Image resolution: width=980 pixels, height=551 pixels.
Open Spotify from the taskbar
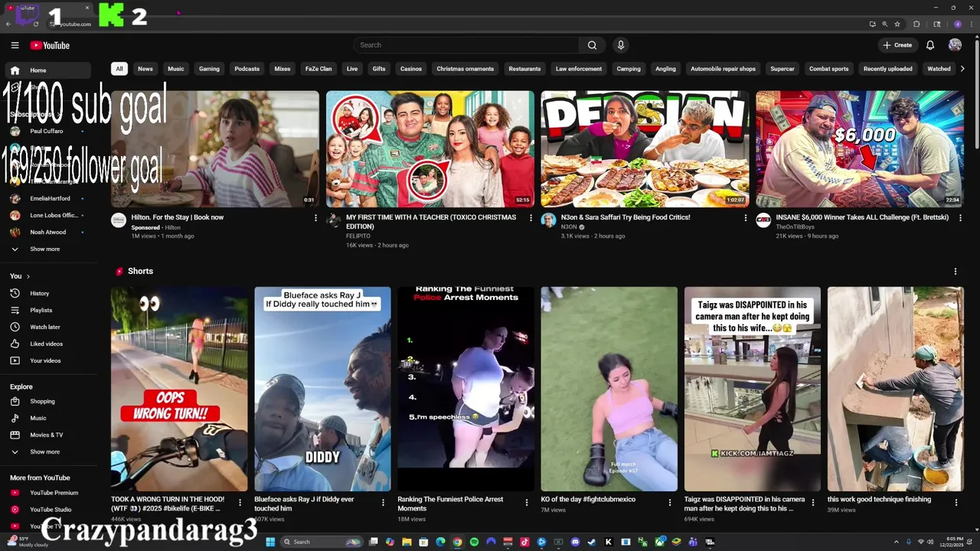coord(474,542)
